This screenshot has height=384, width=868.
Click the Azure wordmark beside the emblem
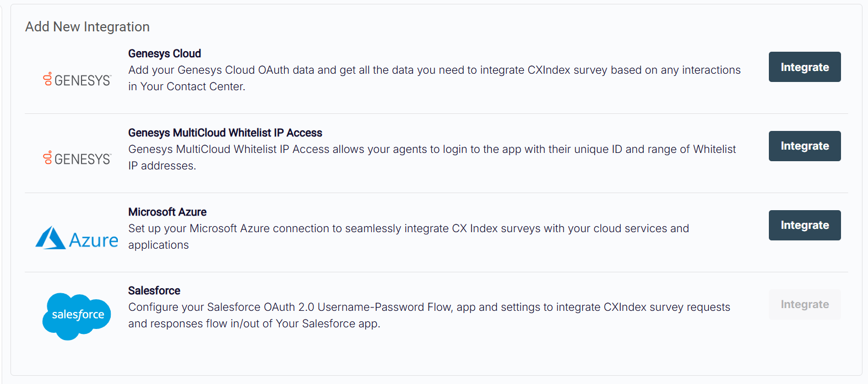(94, 240)
